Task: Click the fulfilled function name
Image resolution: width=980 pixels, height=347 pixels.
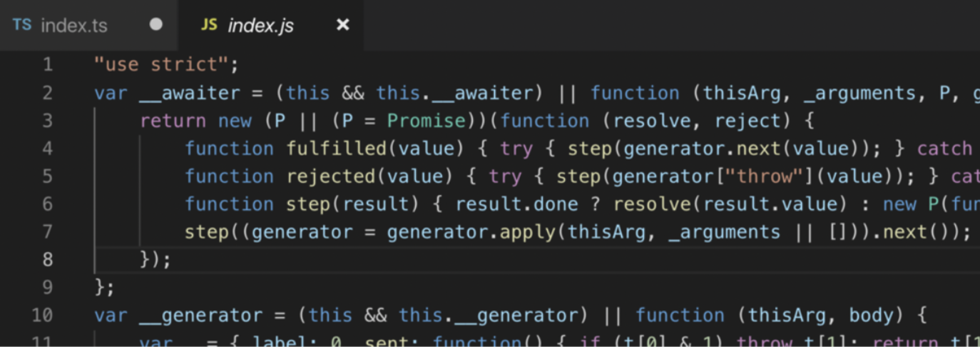Action: point(337,149)
